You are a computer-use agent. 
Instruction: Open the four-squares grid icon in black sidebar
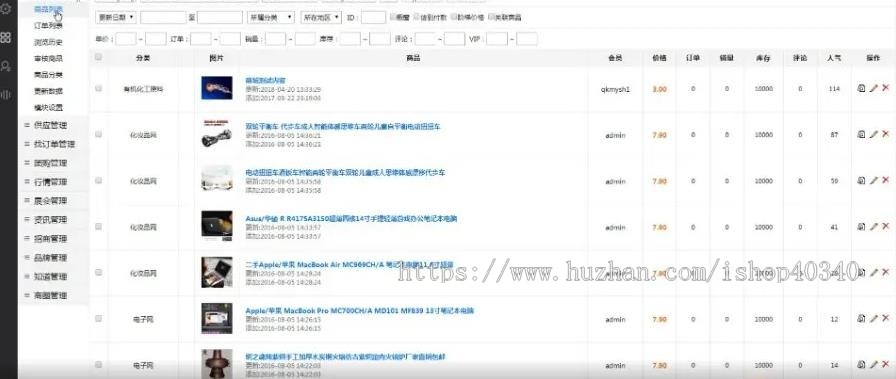(x=6, y=38)
